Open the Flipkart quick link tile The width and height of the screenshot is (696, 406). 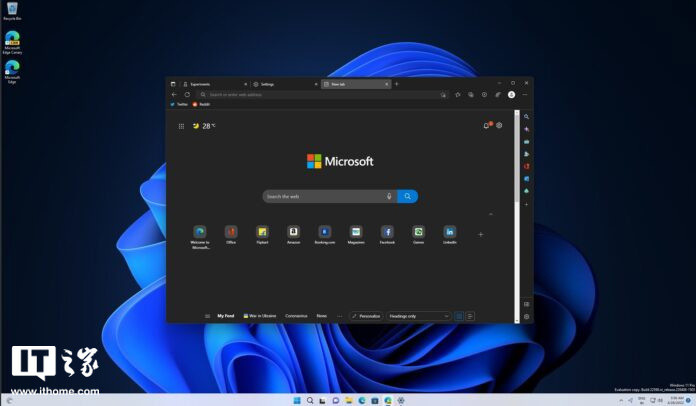coord(262,235)
